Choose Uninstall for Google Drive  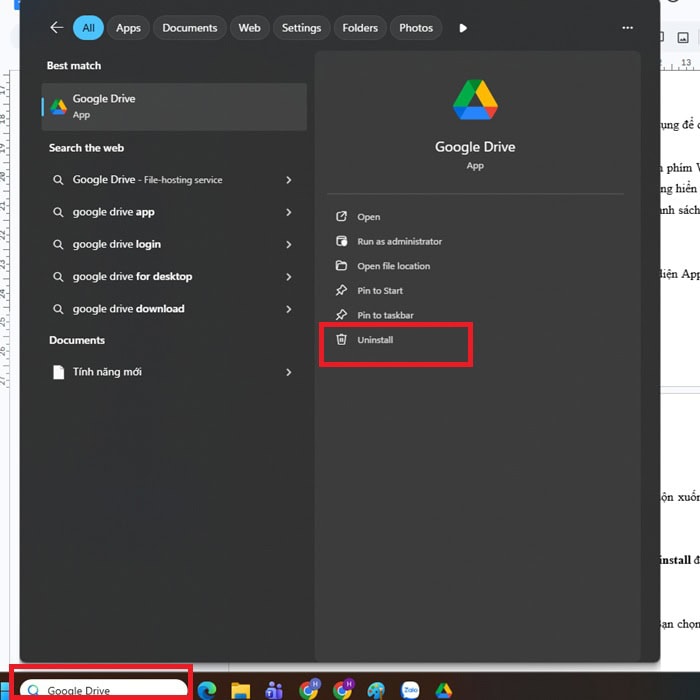pos(375,340)
